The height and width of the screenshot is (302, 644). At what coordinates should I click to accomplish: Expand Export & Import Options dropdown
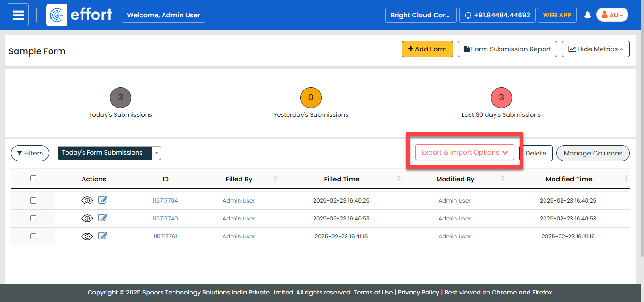click(x=464, y=153)
